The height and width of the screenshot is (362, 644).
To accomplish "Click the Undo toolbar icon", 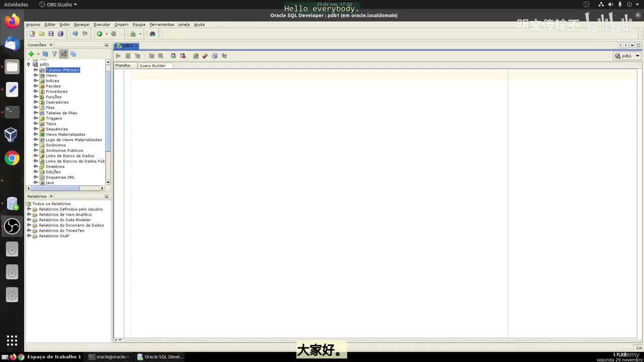I will pos(75,34).
